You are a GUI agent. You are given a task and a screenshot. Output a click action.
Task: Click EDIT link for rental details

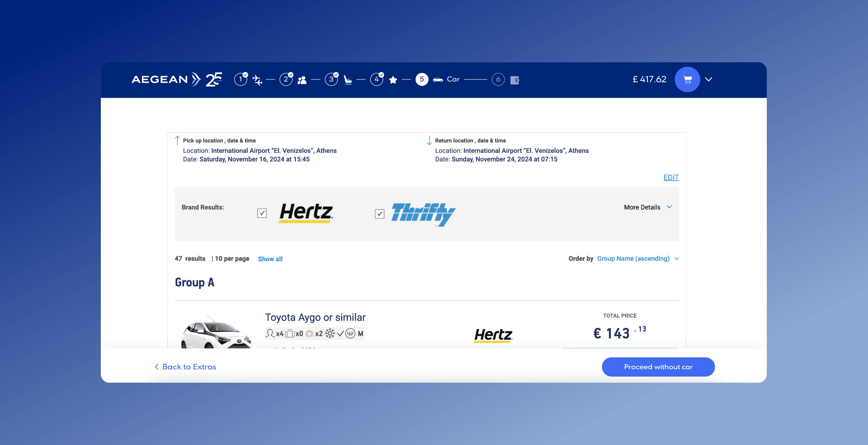[671, 177]
